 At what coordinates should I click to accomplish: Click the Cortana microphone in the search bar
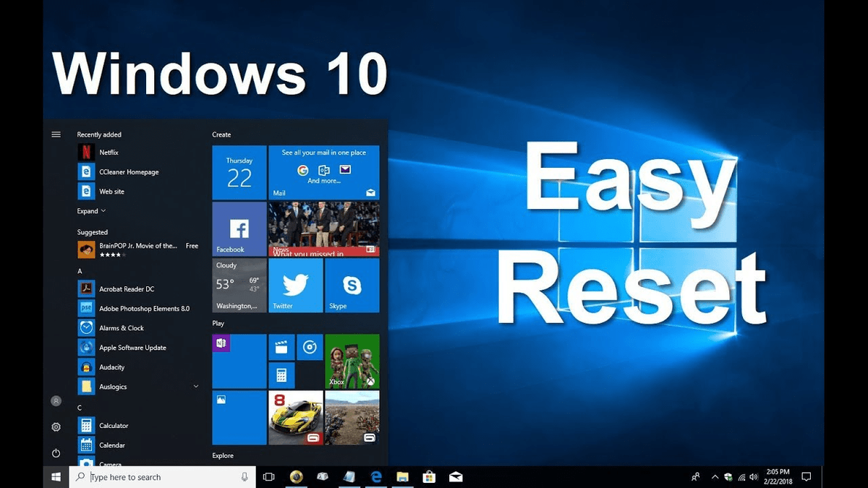(x=244, y=476)
